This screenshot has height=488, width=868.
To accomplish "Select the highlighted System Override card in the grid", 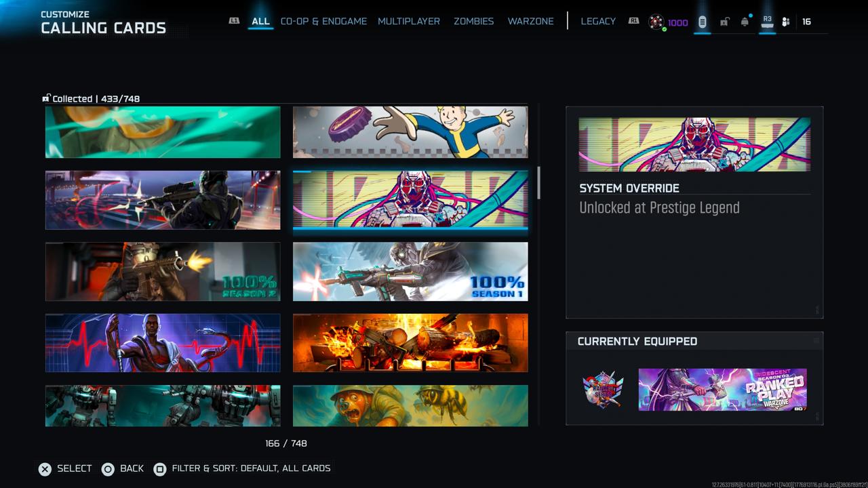I will 410,200.
